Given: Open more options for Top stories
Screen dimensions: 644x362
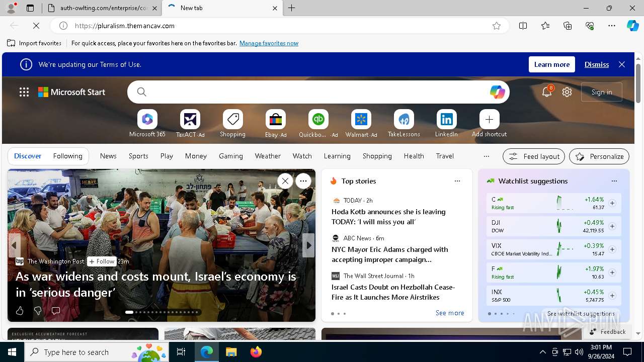Looking at the screenshot, I should [x=457, y=181].
